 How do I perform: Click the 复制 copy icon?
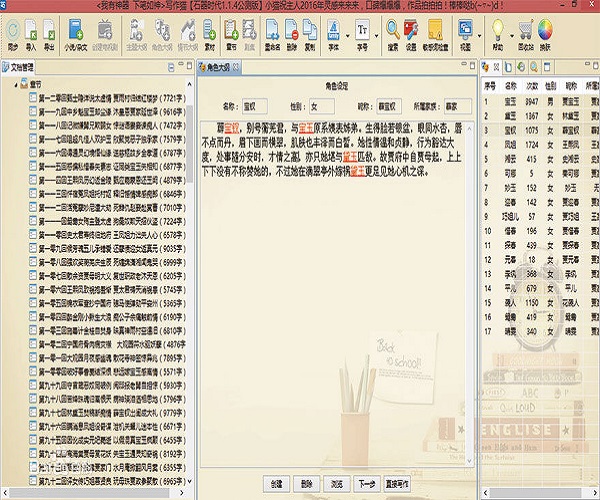310,36
